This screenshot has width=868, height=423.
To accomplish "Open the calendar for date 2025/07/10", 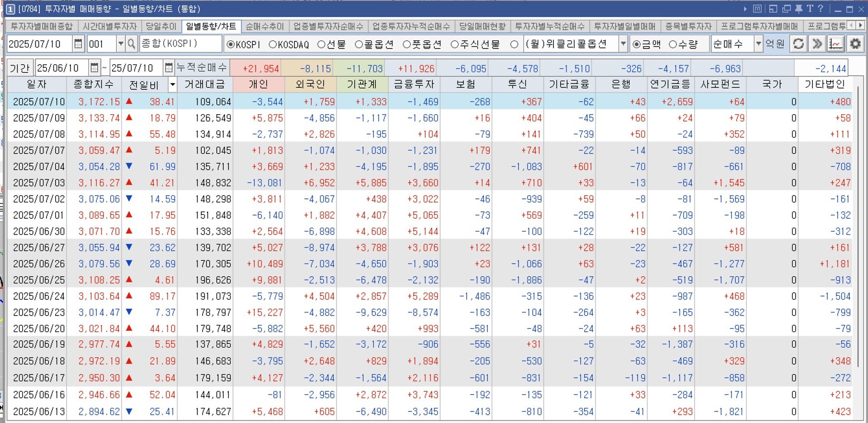I will [x=78, y=44].
